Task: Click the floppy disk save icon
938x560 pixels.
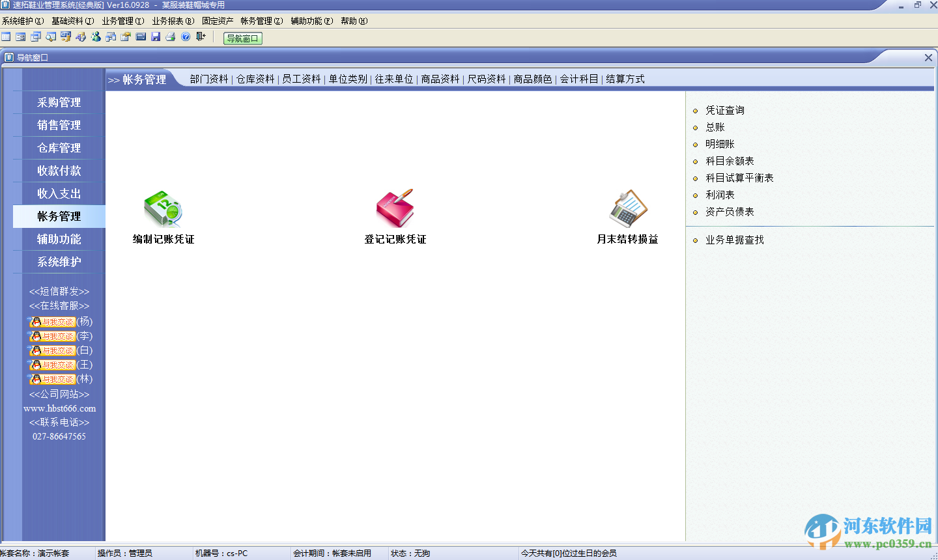Action: (x=156, y=37)
